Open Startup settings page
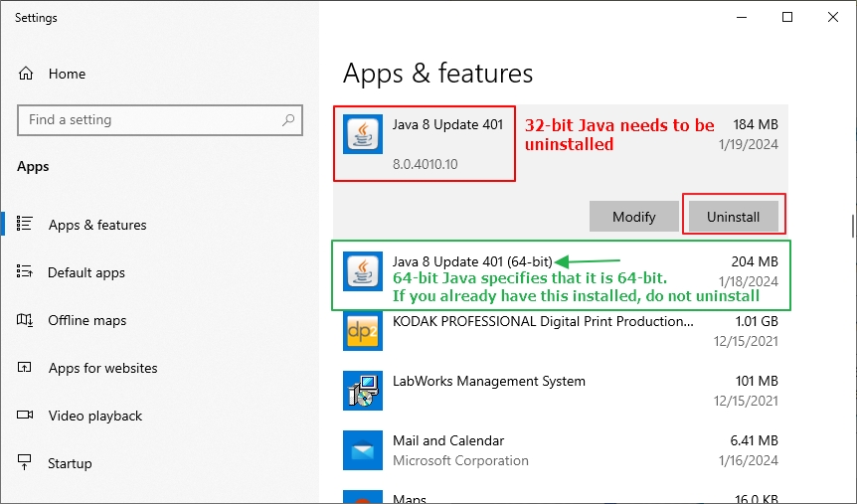Screen dimensions: 857x504 coord(70,463)
